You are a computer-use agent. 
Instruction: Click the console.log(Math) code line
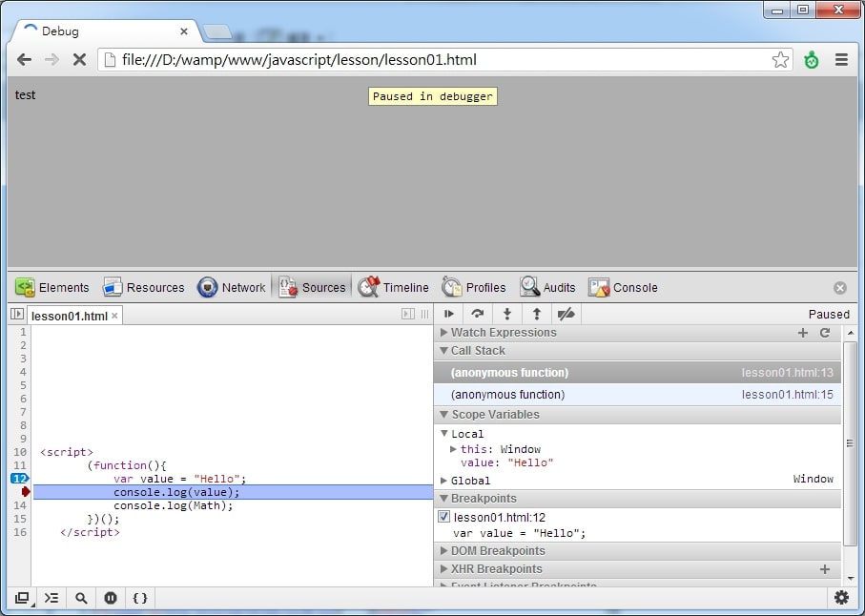pyautogui.click(x=174, y=505)
